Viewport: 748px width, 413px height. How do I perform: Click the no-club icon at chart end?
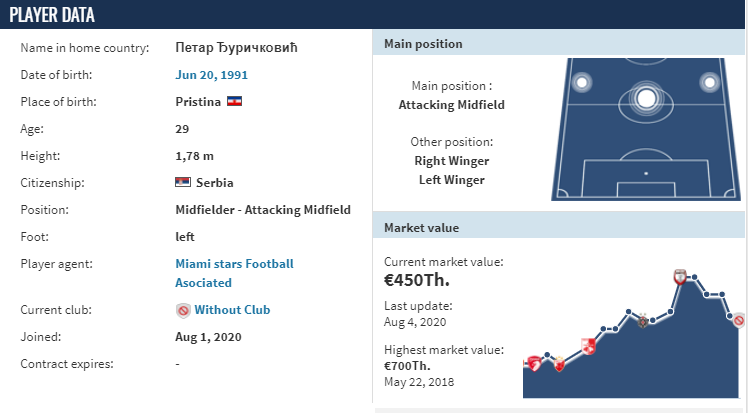pyautogui.click(x=739, y=320)
